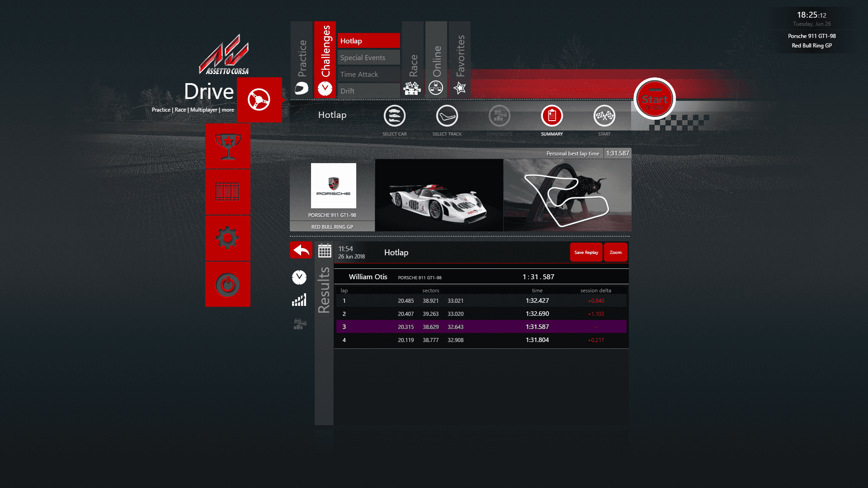Select the Race checkered flags icon
This screenshot has height=488, width=868.
click(412, 88)
